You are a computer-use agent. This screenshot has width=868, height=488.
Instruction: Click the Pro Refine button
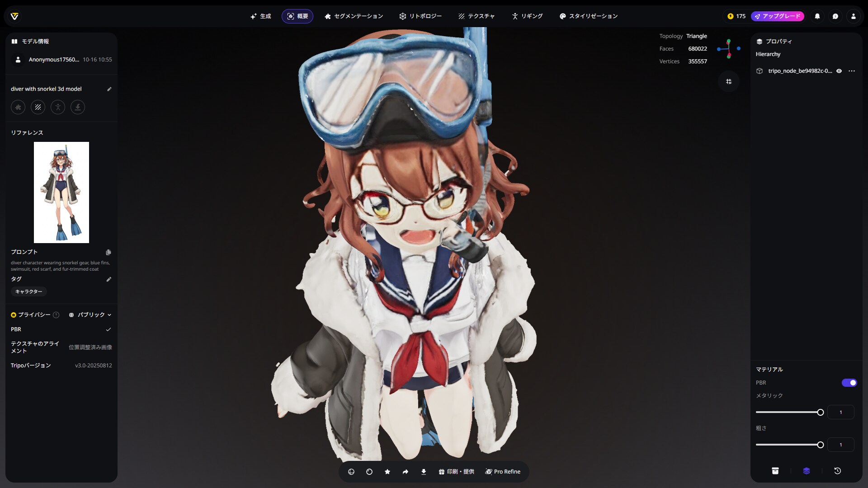pyautogui.click(x=503, y=472)
